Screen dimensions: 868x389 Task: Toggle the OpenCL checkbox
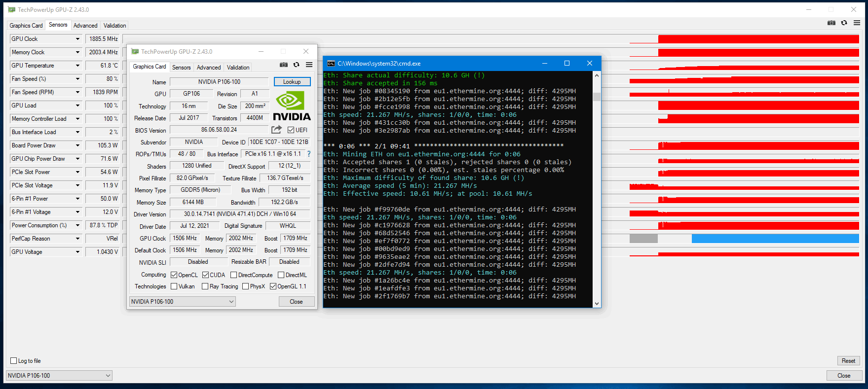click(174, 275)
